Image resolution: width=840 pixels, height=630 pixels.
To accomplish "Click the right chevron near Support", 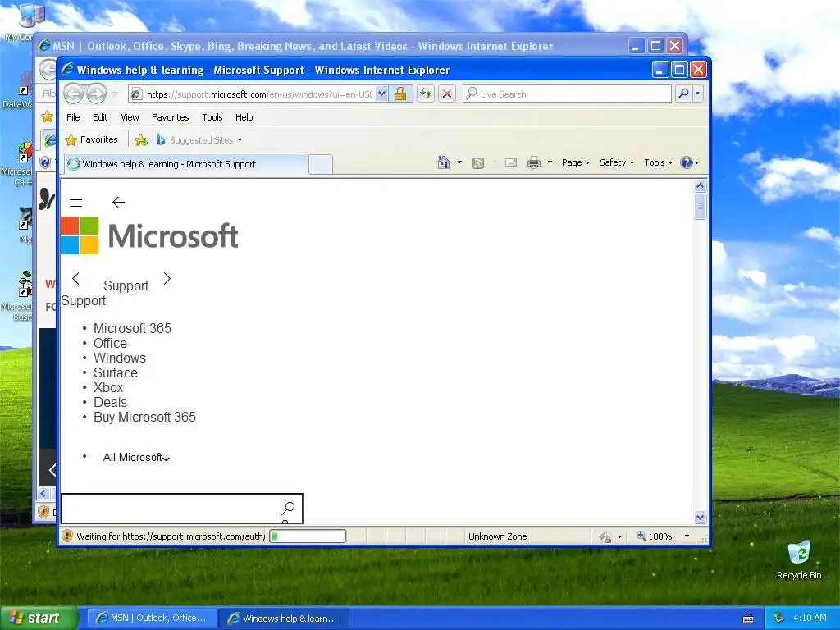I will [167, 279].
